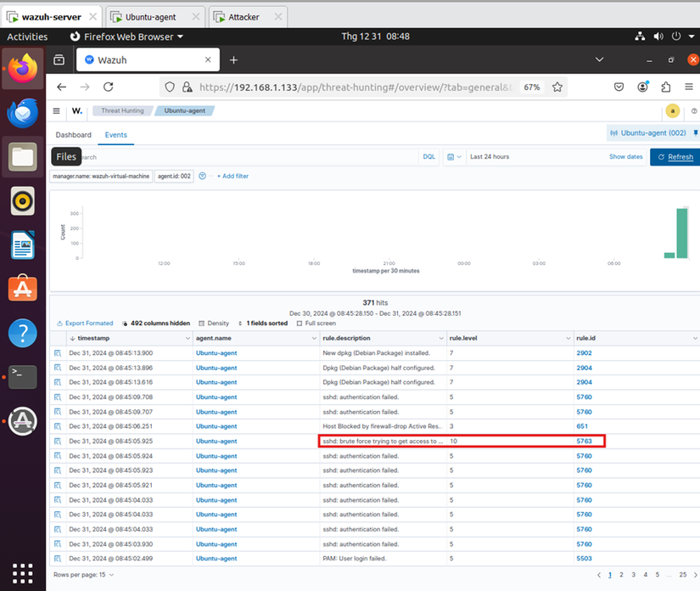Switch to the Dashboard tab

(x=73, y=135)
